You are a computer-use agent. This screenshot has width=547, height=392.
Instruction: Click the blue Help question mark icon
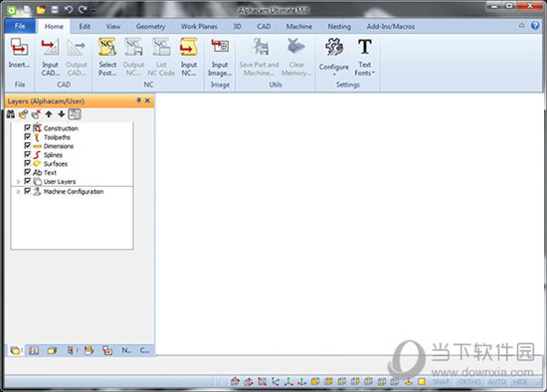pos(535,26)
